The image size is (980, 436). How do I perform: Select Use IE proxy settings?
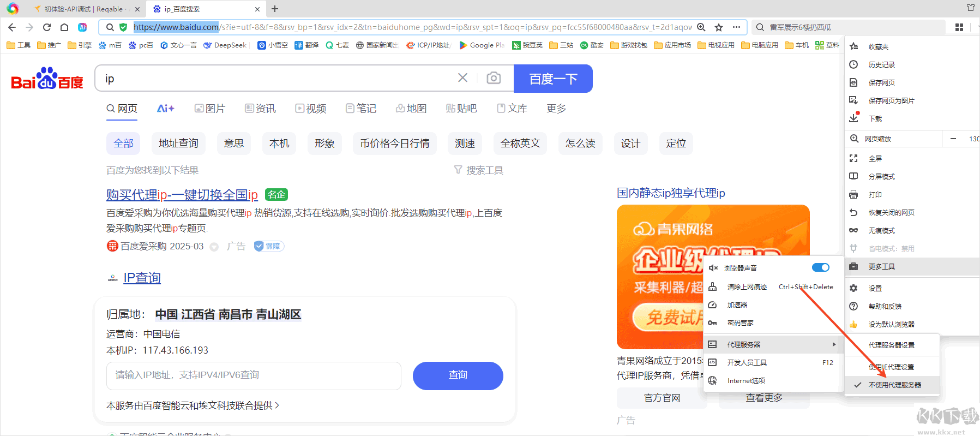(892, 367)
